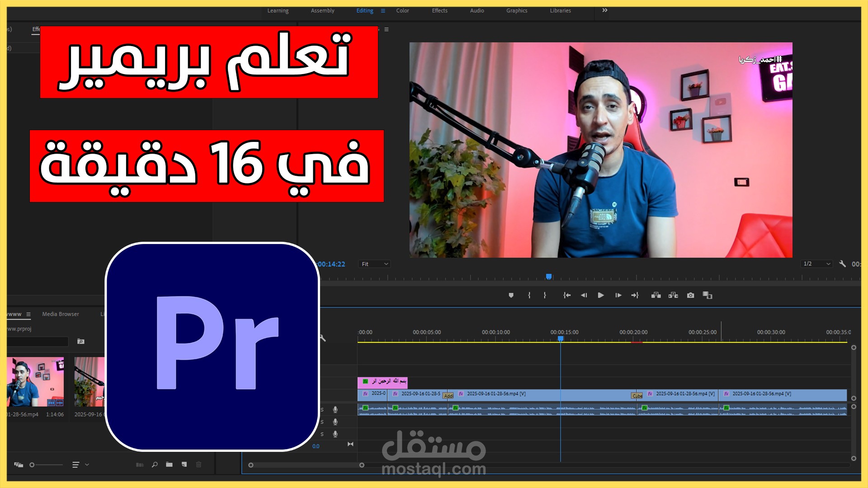
Task: Click the sort icons button
Action: (x=75, y=465)
